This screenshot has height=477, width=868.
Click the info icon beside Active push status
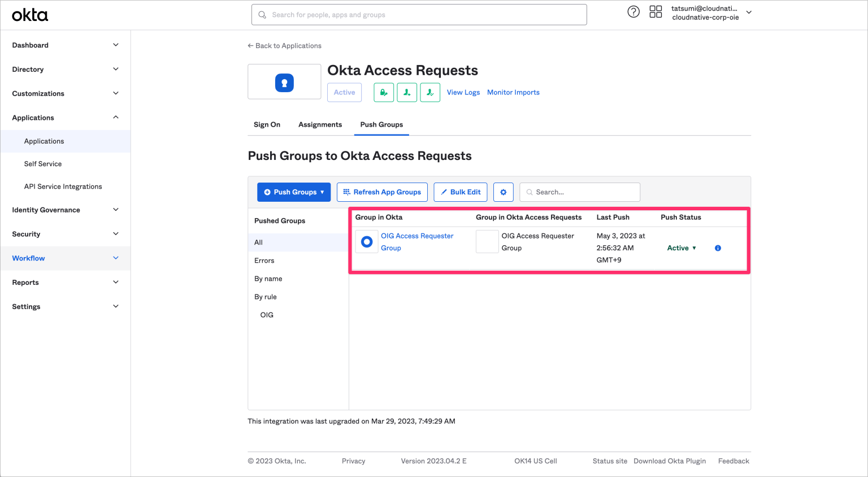(717, 248)
